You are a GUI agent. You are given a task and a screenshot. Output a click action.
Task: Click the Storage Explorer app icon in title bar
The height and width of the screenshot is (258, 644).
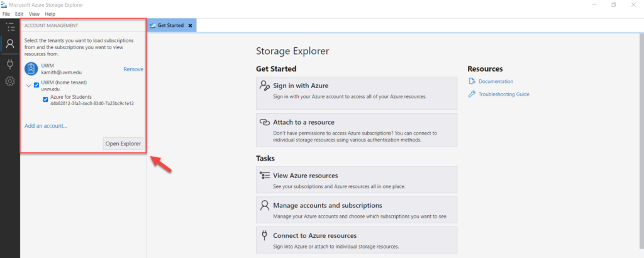coord(5,4)
